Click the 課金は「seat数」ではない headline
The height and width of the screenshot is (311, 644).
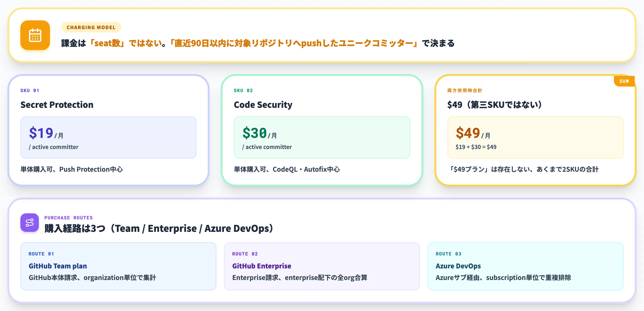coord(258,43)
